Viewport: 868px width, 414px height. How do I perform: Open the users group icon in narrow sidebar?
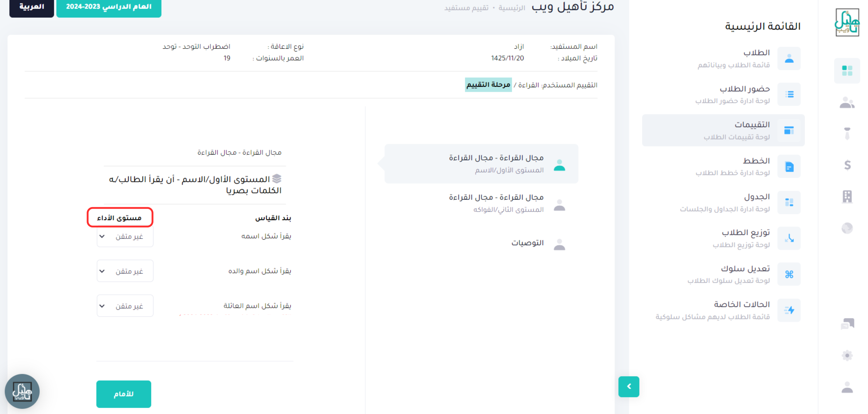(847, 102)
